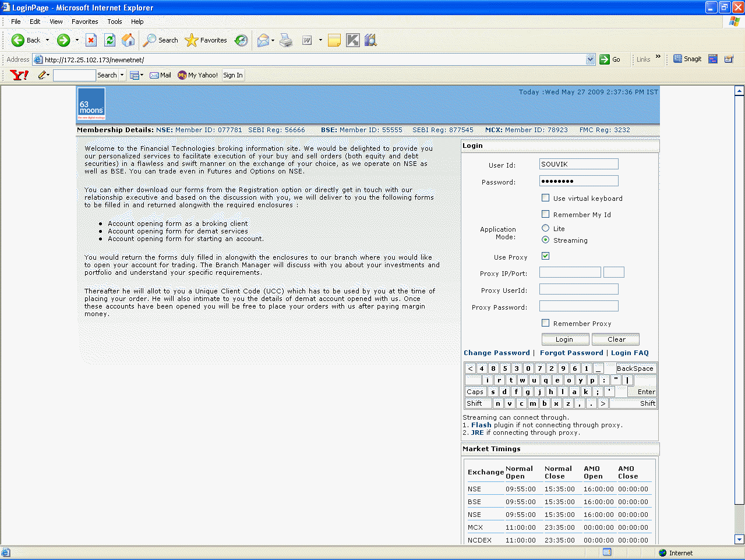Open the Mail toolbar icon
Screen dimensions: 745x560
263,40
